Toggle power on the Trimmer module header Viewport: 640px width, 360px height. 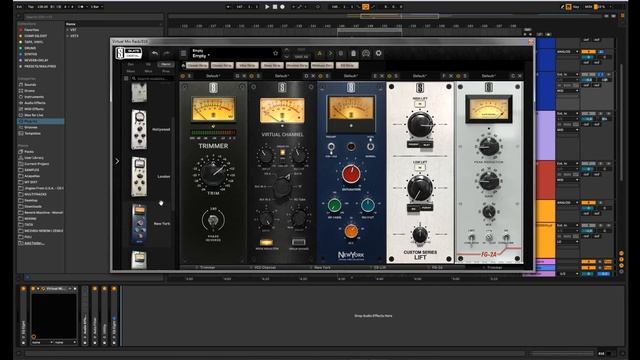(182, 76)
